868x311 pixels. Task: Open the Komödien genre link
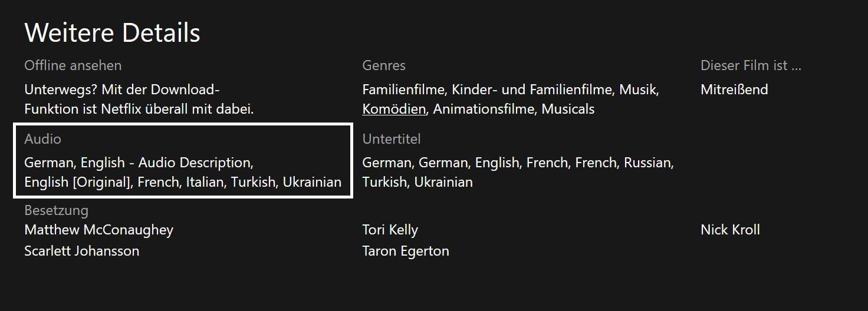(393, 109)
